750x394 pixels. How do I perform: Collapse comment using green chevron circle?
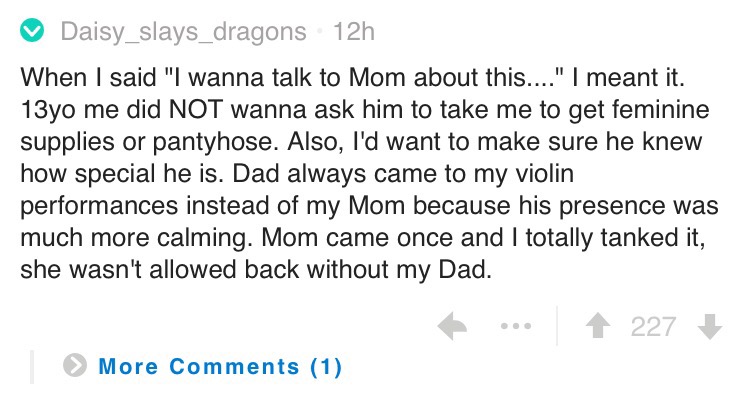[32, 31]
